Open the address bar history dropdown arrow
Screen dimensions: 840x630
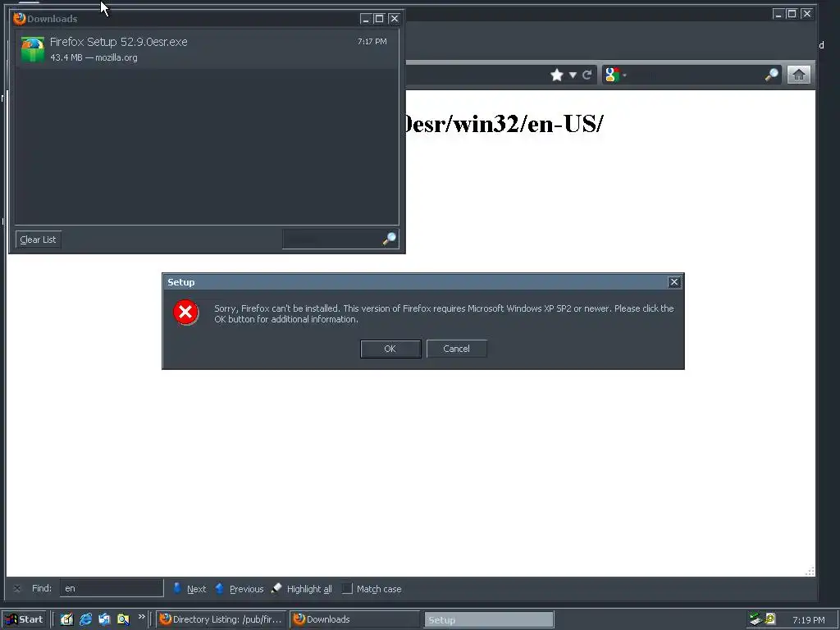click(573, 75)
